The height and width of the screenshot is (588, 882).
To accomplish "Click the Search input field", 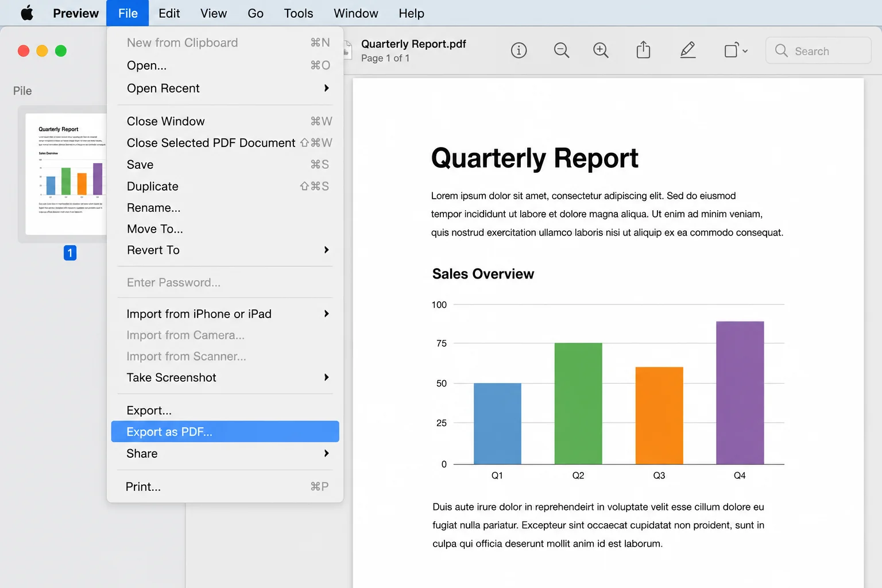I will point(818,51).
